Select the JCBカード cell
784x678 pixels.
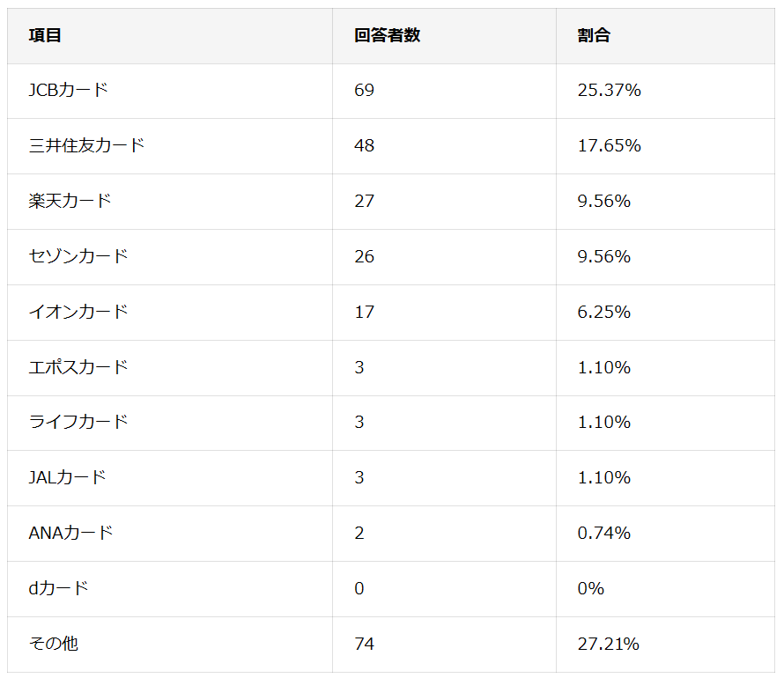(x=69, y=90)
